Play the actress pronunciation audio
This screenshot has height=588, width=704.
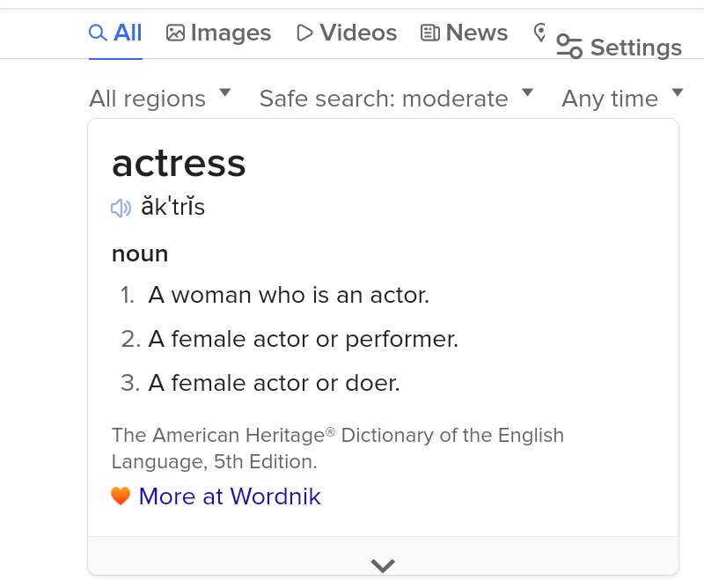pos(121,208)
